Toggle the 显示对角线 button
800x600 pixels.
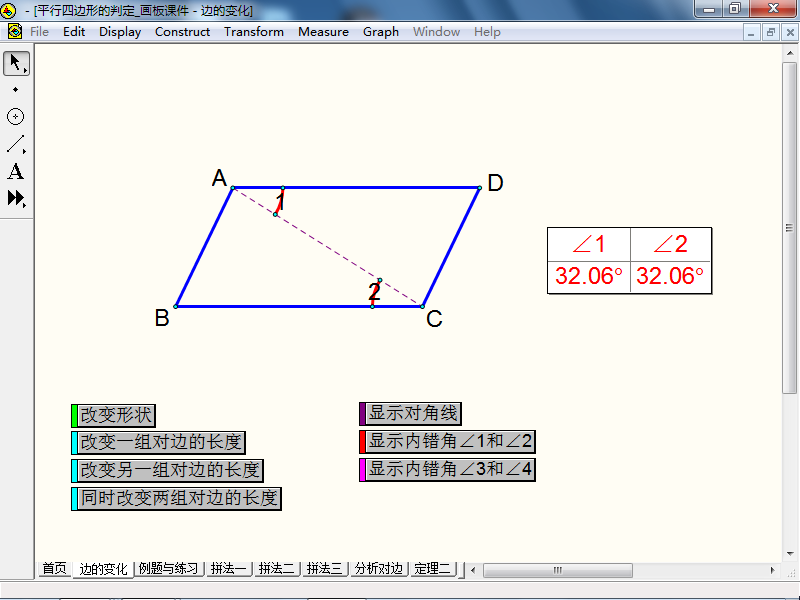(x=410, y=413)
